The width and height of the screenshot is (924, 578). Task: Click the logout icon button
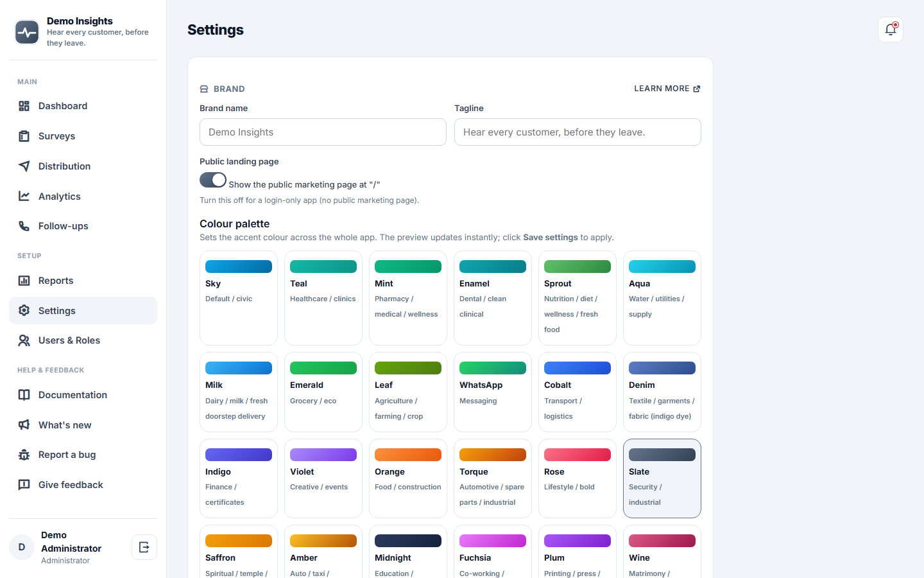click(x=144, y=547)
